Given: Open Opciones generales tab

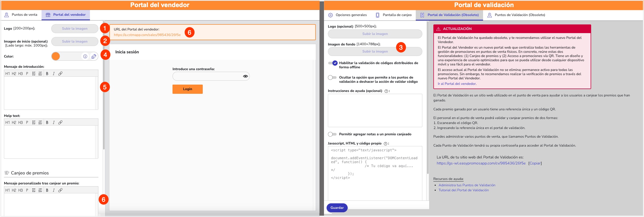Looking at the screenshot, I should [x=347, y=15].
